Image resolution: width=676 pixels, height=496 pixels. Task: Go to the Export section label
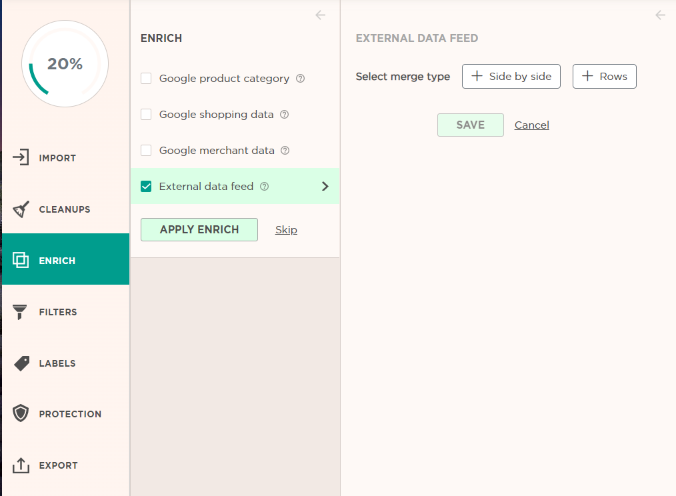[x=58, y=465]
